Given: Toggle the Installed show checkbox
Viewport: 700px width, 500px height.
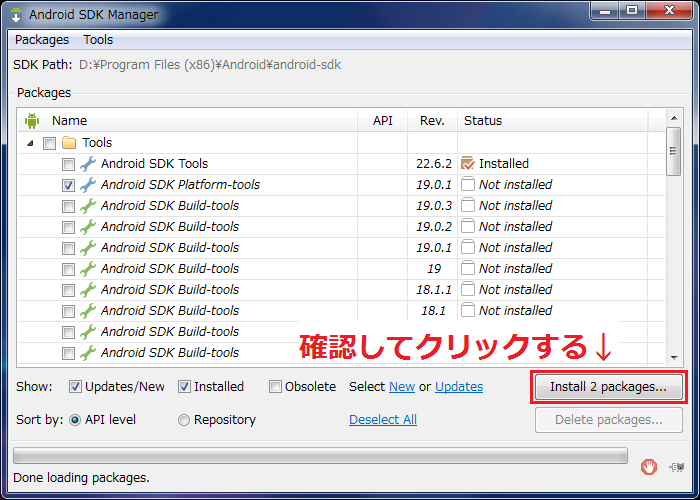Looking at the screenshot, I should point(184,387).
